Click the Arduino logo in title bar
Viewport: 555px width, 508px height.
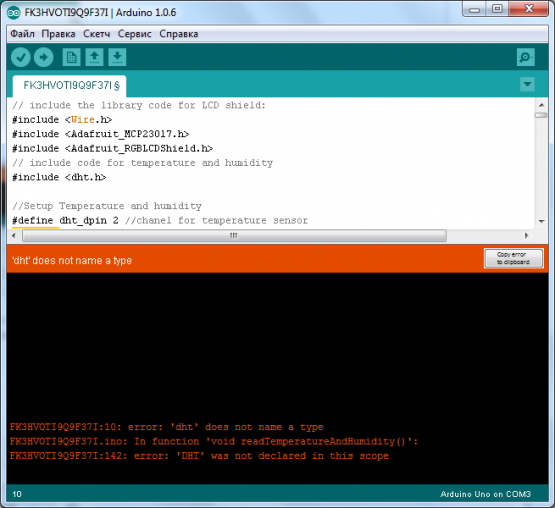pos(14,13)
